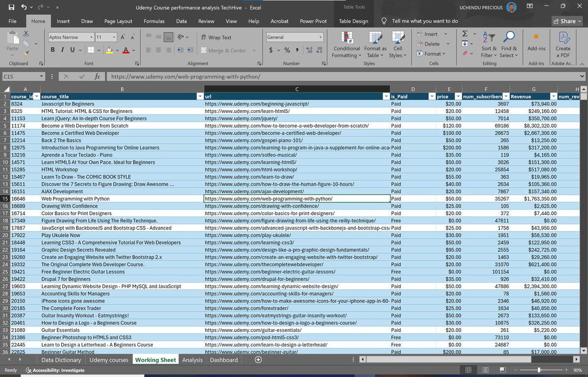588x377 pixels.
Task: Click the Insert Function fx icon
Action: point(98,76)
